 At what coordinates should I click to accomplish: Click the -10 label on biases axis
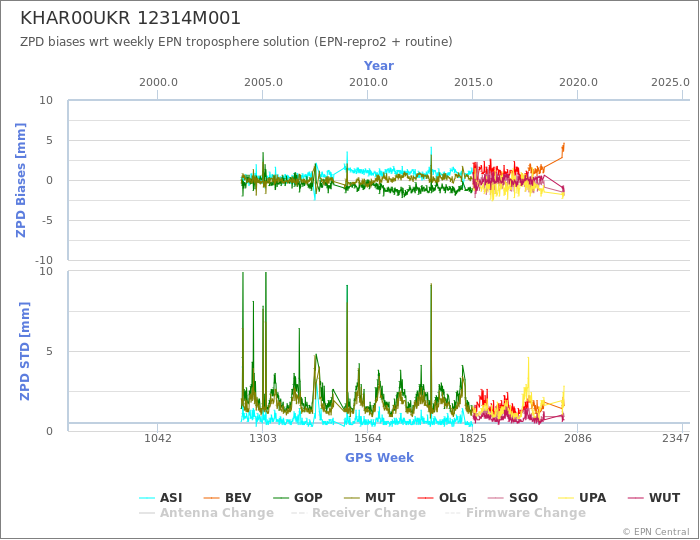(44, 260)
